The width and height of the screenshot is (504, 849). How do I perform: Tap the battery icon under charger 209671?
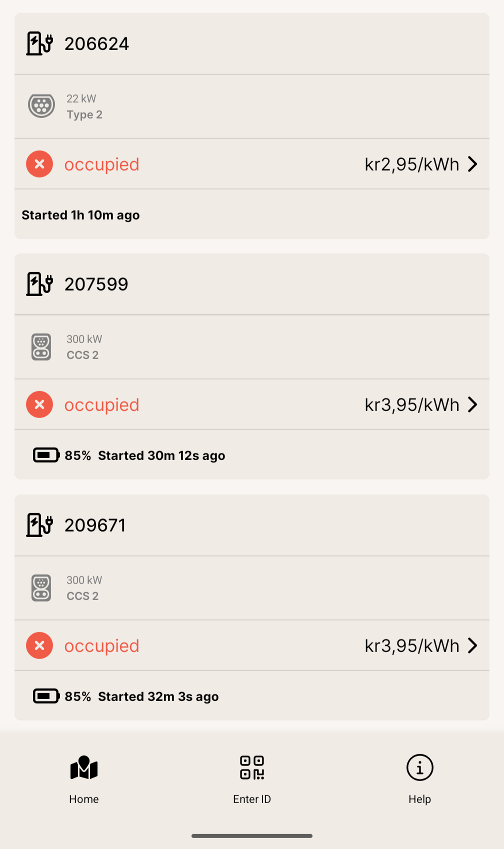click(46, 696)
